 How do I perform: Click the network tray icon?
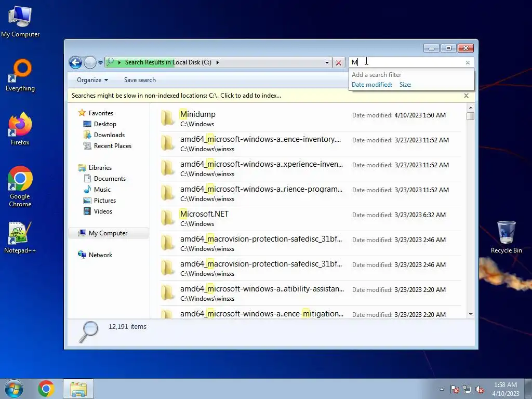coord(467,389)
